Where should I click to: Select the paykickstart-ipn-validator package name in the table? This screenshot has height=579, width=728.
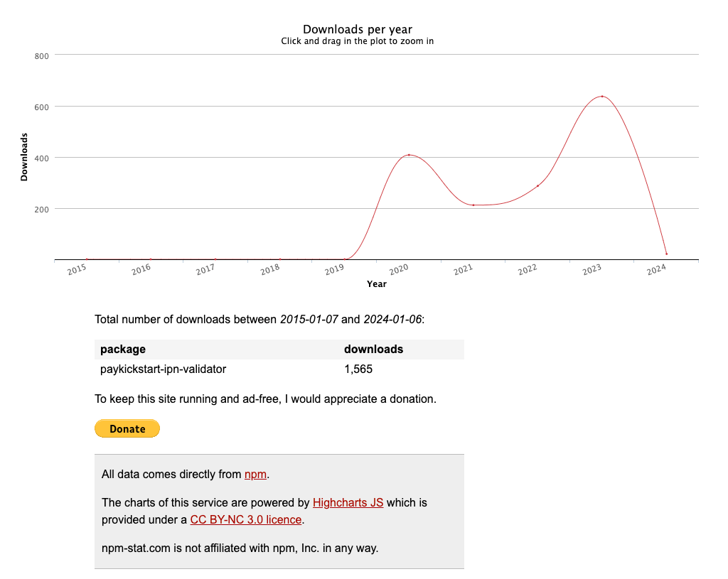point(164,369)
